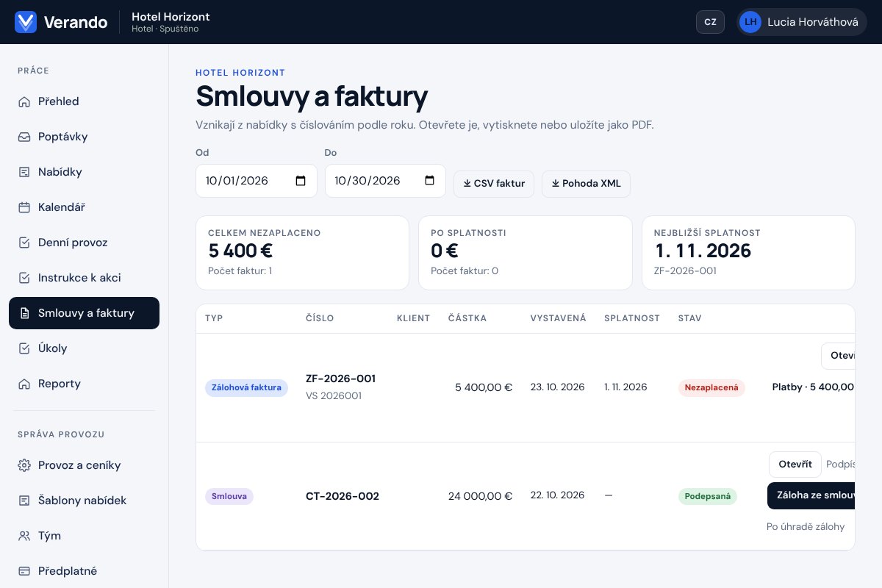
Task: Open contract CT-2026-002 with Otevřít
Action: 795,465
